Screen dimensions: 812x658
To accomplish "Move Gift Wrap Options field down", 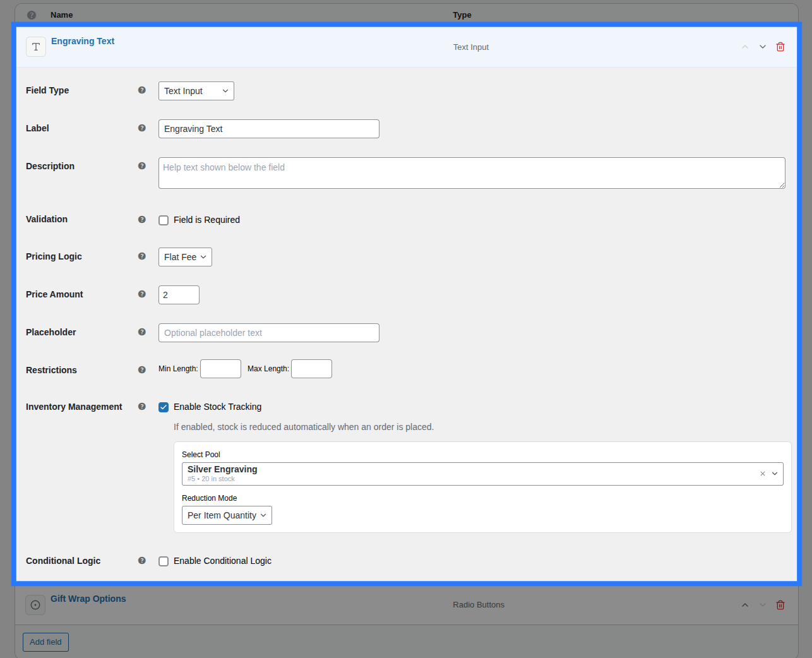I will (x=763, y=605).
